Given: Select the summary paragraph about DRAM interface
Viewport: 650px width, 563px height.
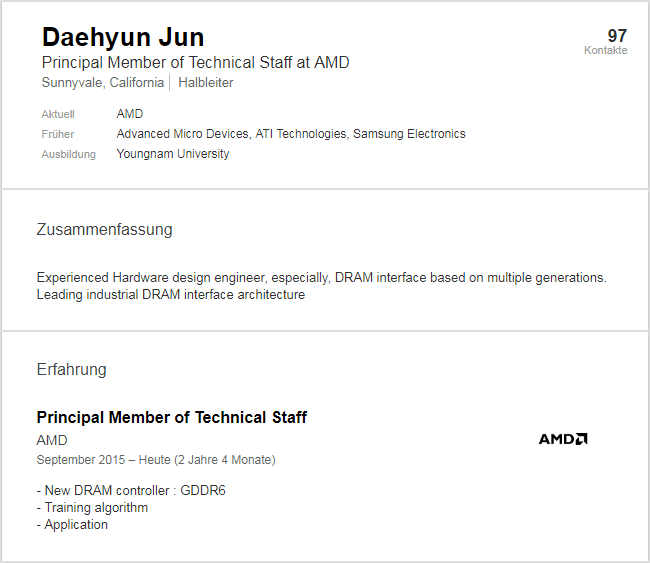Looking at the screenshot, I should (321, 286).
